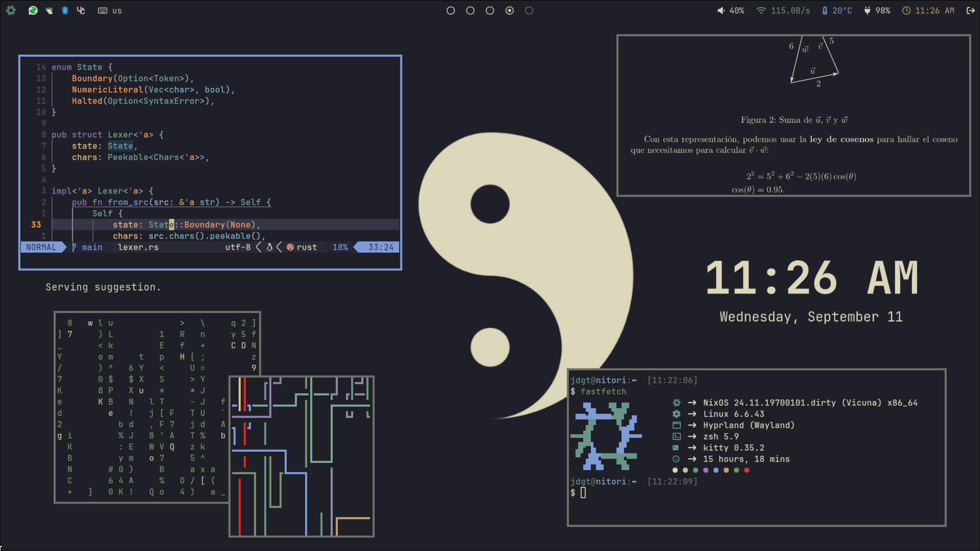
Task: Click the 98% battery value
Action: (x=883, y=10)
